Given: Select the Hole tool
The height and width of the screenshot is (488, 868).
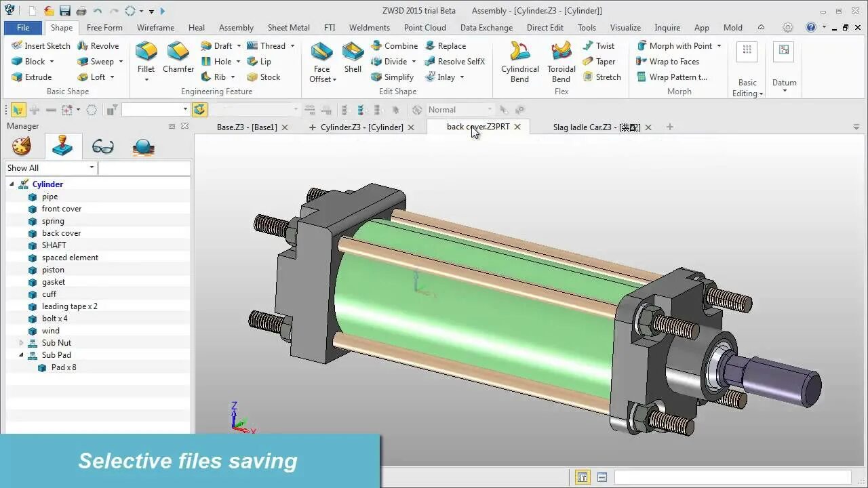Looking at the screenshot, I should tap(216, 62).
